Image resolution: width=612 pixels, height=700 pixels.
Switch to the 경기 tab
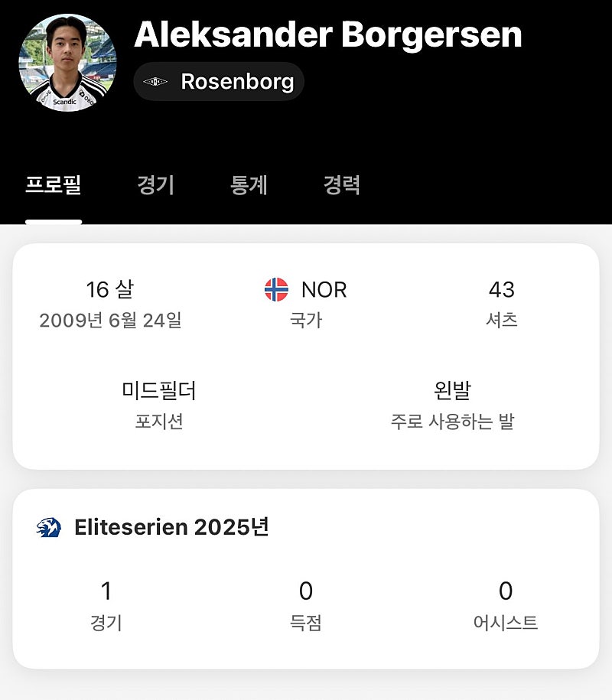[x=156, y=185]
